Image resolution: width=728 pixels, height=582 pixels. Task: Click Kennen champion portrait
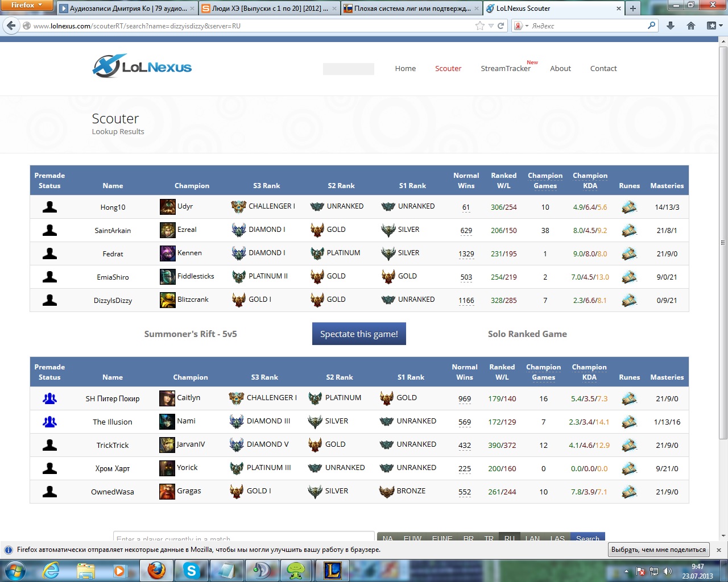(x=168, y=253)
